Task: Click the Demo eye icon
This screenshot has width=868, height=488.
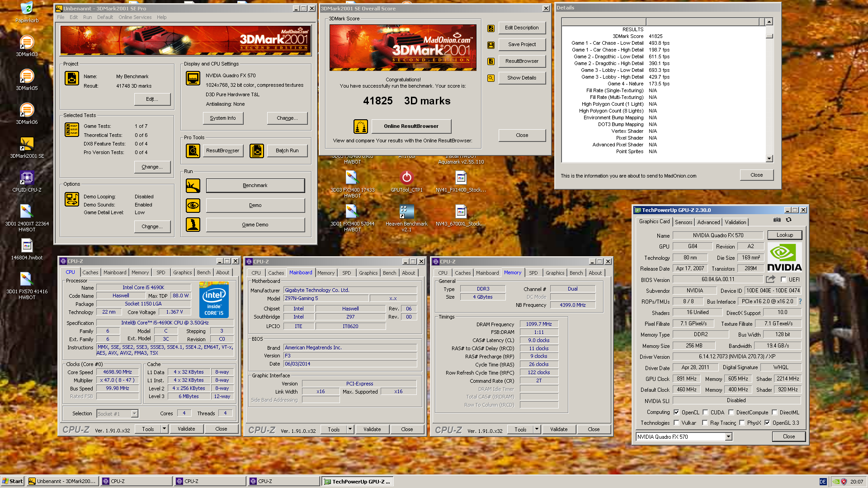Action: point(193,206)
